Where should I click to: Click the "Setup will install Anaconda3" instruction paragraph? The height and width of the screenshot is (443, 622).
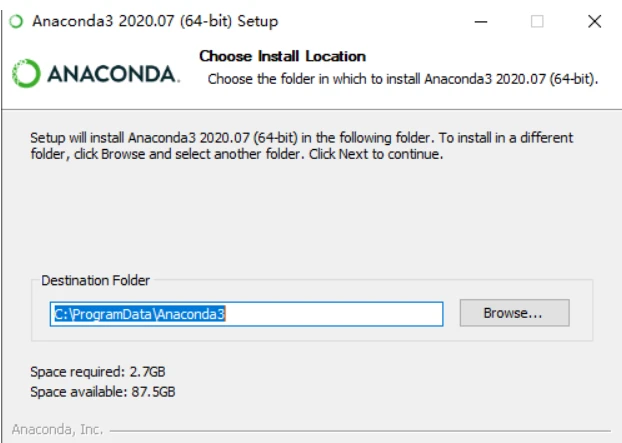pos(300,146)
